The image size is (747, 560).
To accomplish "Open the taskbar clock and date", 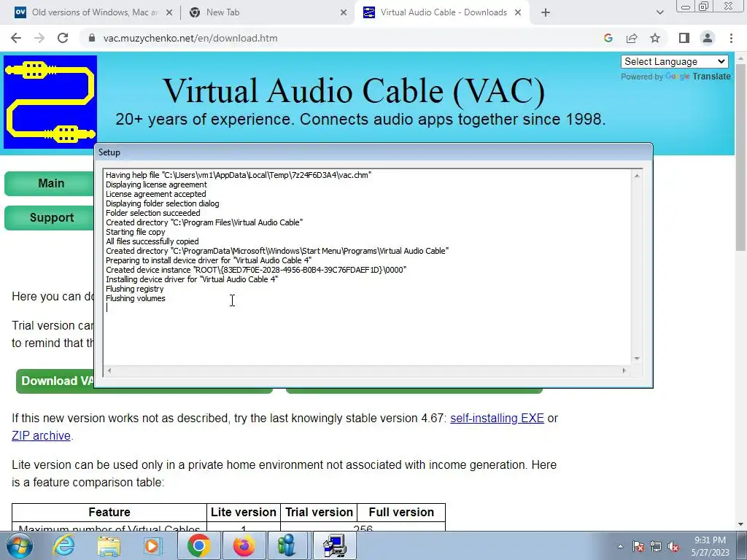I will [711, 546].
